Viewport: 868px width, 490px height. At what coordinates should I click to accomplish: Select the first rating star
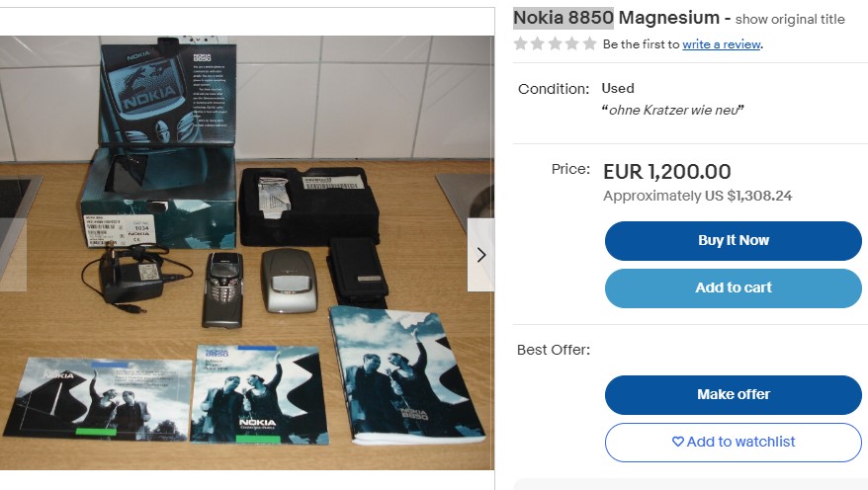520,43
